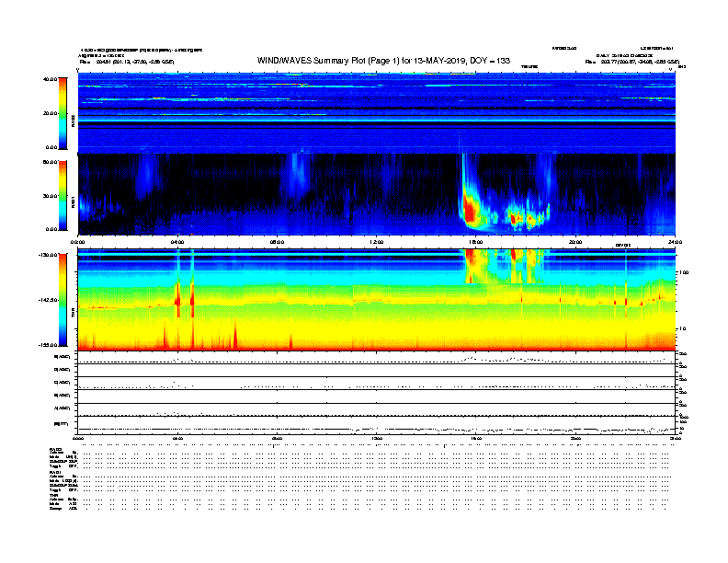Click the 20.00 label on RAD2 scale
The height and width of the screenshot is (563, 728).
click(50, 113)
